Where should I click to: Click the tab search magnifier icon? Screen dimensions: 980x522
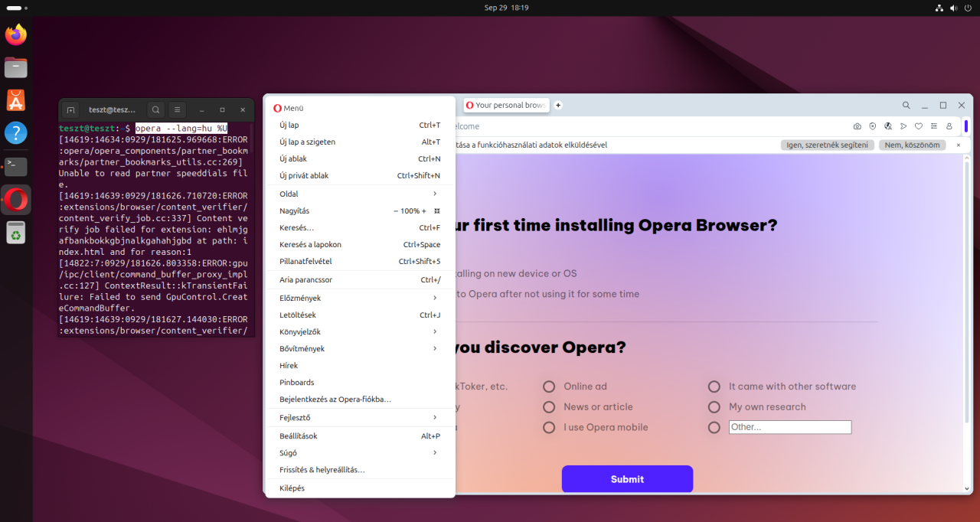(x=906, y=106)
